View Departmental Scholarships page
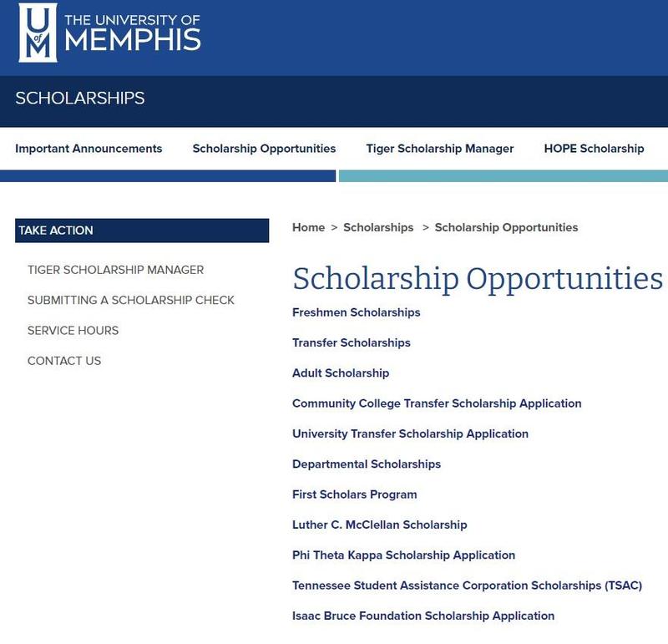This screenshot has height=644, width=668. point(367,464)
